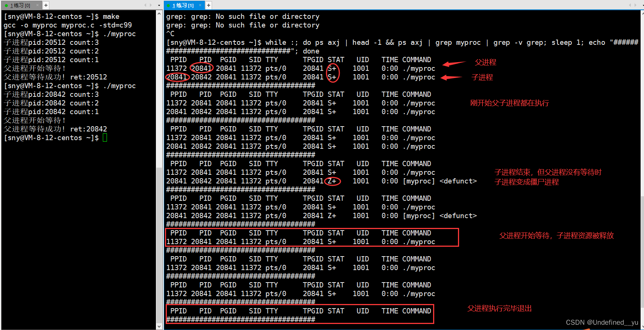The width and height of the screenshot is (644, 330).
Task: Add a new tab beside '1 练习 [0]'
Action: (46, 5)
